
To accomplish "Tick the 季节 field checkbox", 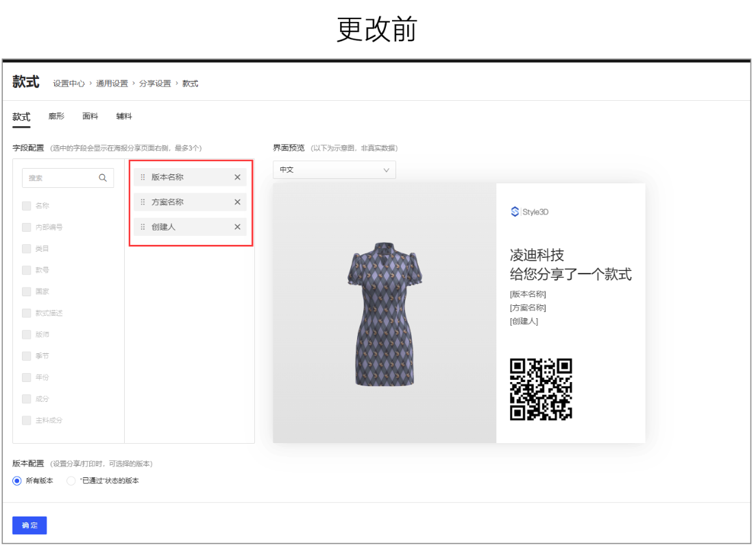I will pos(27,356).
